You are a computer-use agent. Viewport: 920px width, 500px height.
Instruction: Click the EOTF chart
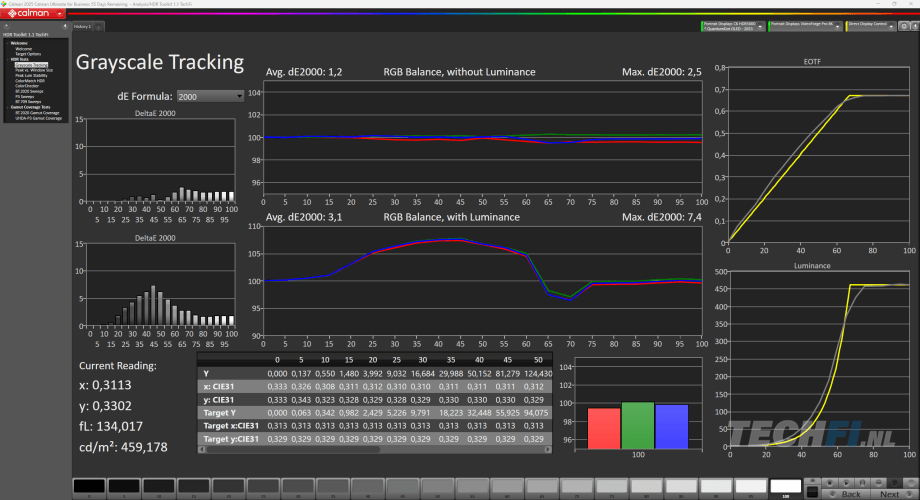(x=818, y=154)
